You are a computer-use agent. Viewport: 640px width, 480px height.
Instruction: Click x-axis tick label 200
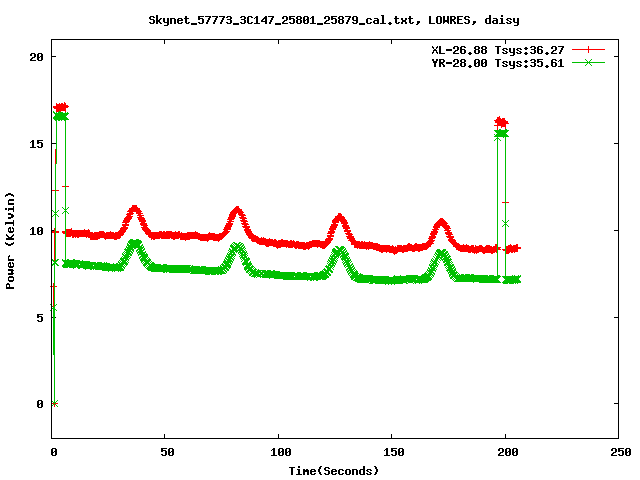(x=508, y=452)
